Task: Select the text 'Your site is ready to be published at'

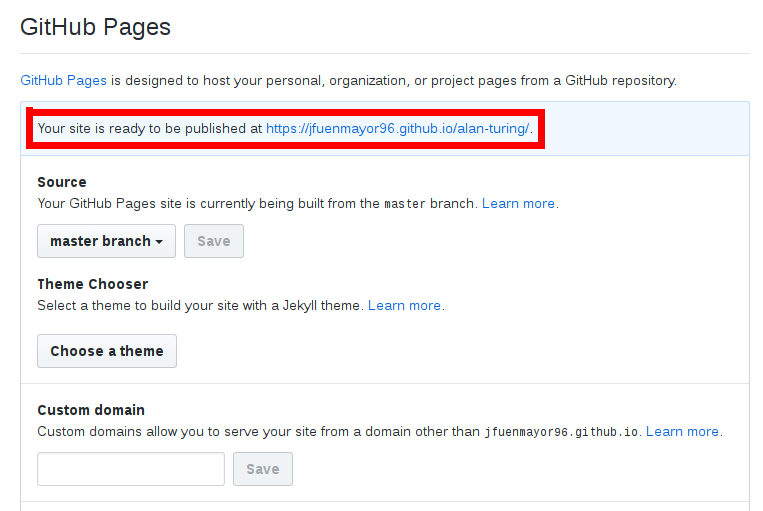Action: 150,128
